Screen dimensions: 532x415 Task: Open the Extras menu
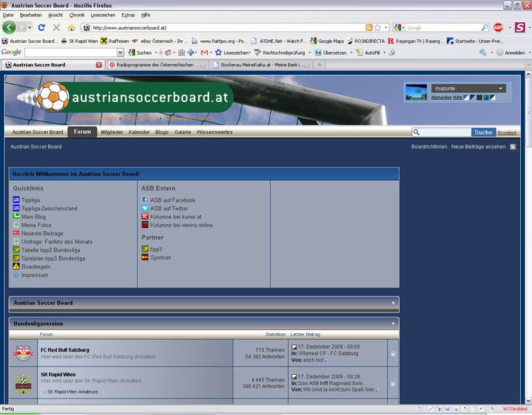coord(128,15)
